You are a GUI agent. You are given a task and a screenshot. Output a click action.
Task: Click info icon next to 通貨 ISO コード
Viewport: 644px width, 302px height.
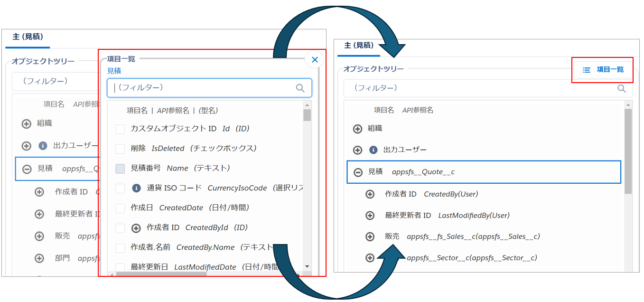tap(136, 188)
